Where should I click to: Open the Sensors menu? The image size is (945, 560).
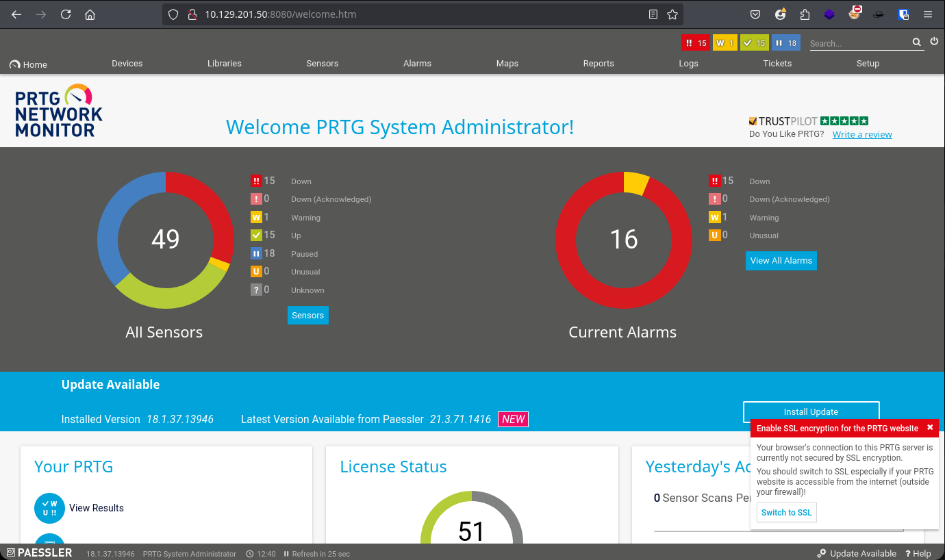pyautogui.click(x=322, y=64)
